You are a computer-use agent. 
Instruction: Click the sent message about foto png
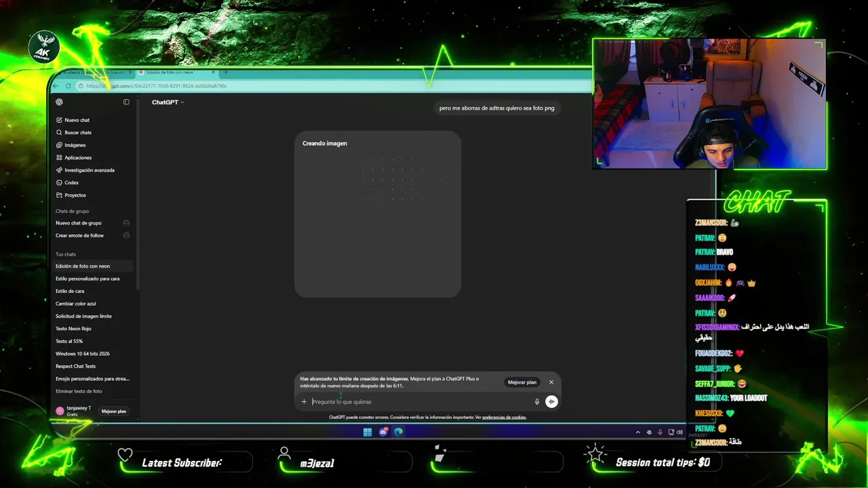point(496,108)
